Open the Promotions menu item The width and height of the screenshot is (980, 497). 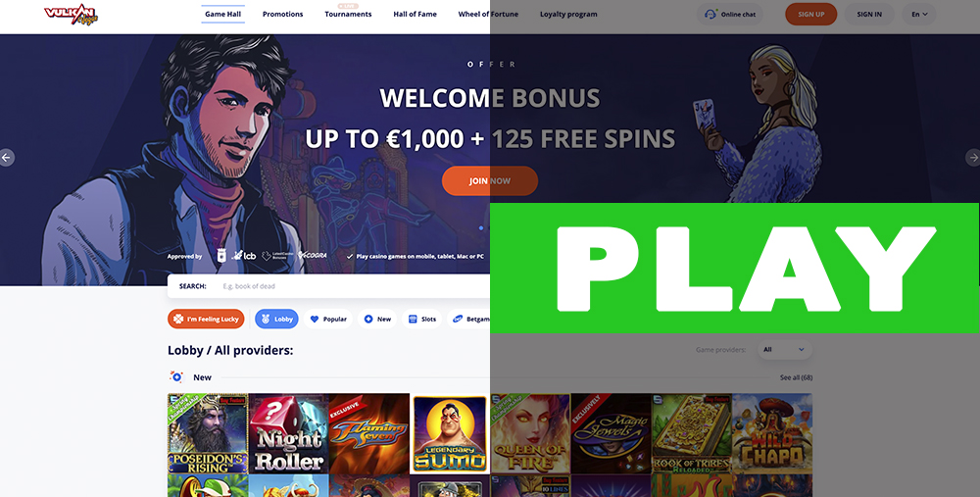282,14
